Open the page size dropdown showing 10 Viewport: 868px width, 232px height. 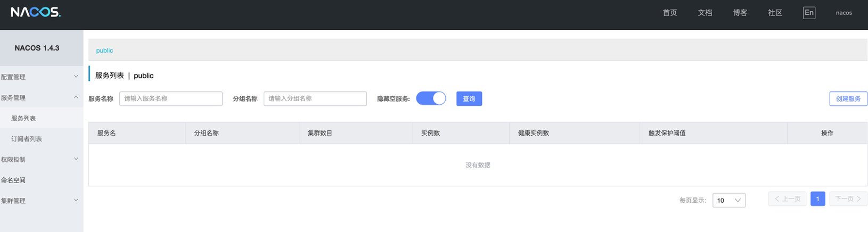[x=729, y=200]
